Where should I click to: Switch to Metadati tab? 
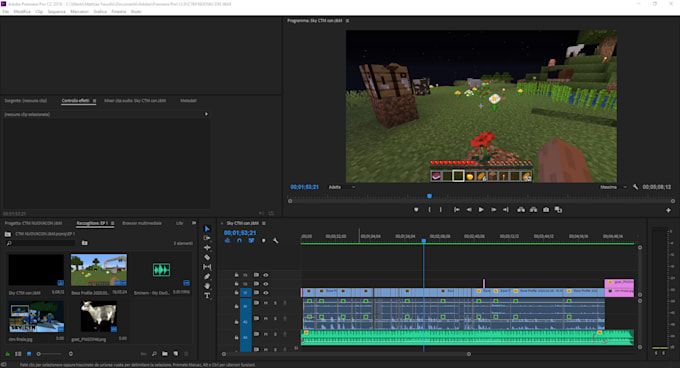click(x=188, y=101)
